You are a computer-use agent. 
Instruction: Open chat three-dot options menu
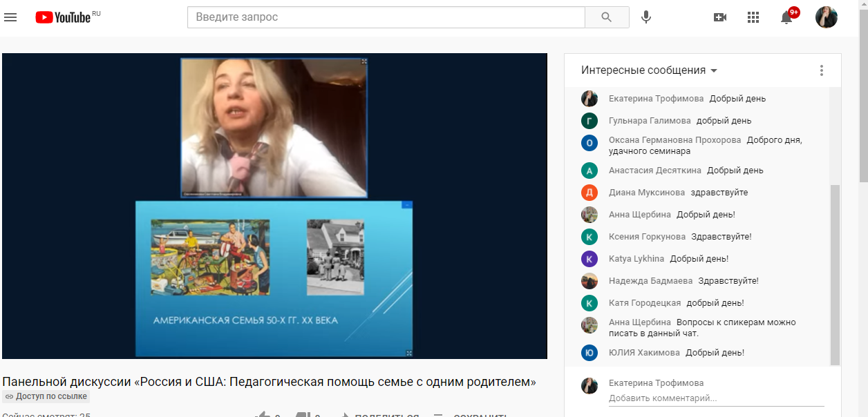(822, 70)
